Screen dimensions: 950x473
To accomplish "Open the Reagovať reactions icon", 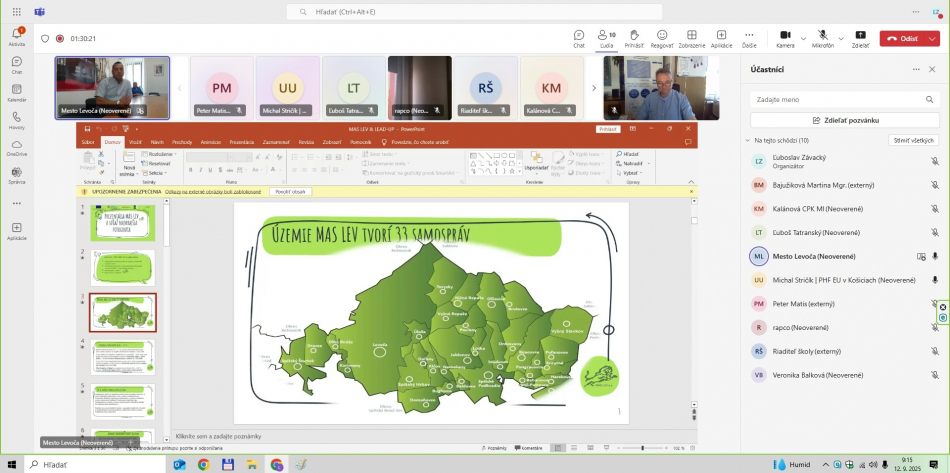I will tap(662, 36).
